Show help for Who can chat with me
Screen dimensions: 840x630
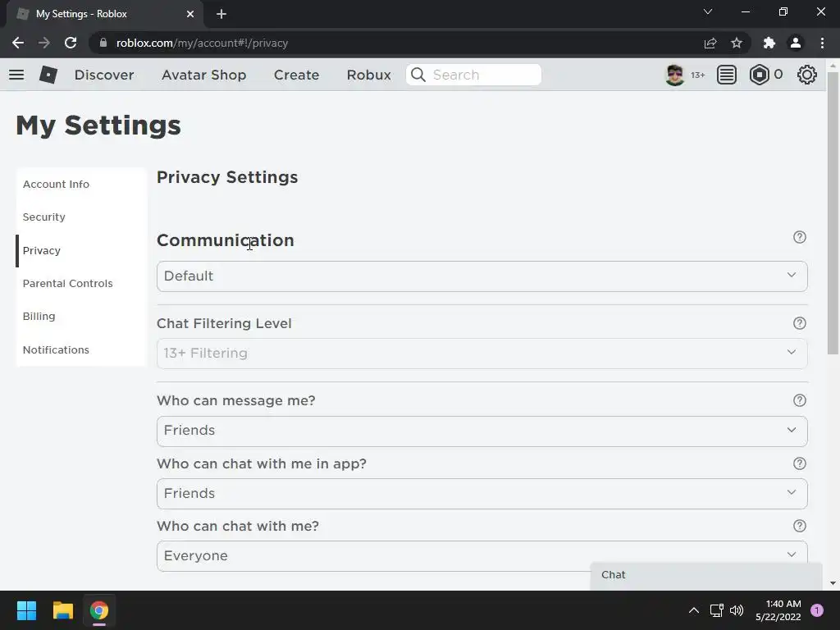(799, 526)
